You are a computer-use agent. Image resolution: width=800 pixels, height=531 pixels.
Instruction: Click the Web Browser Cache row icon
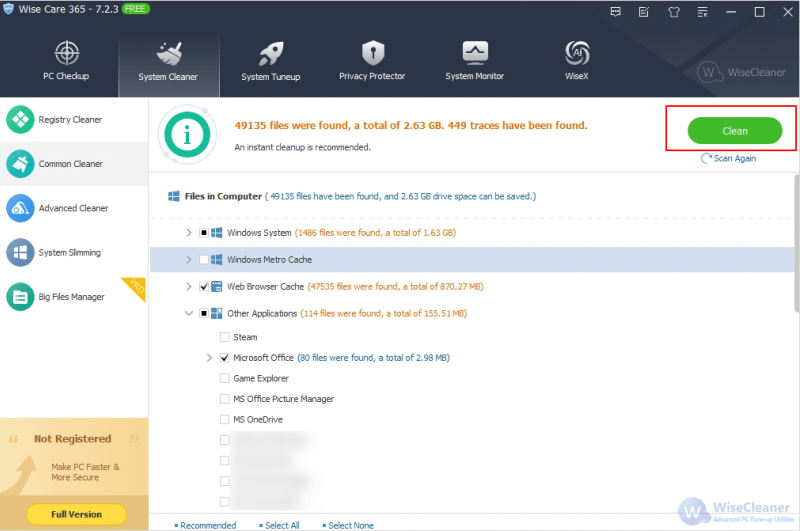pos(216,287)
